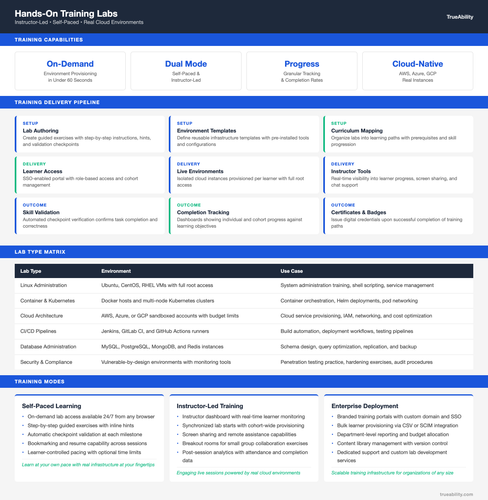Select the Container & Kubernetes row label

click(47, 301)
